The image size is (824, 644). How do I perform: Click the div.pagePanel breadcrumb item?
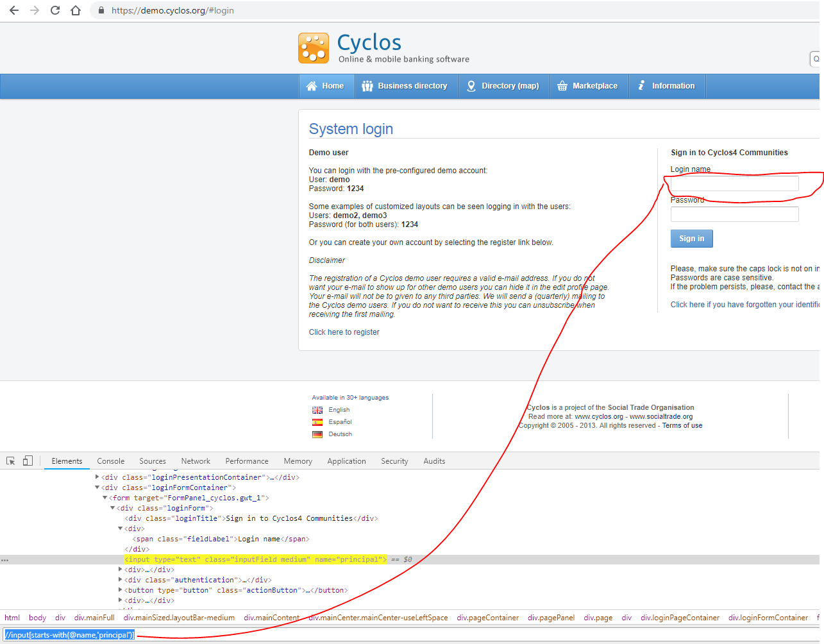point(551,618)
